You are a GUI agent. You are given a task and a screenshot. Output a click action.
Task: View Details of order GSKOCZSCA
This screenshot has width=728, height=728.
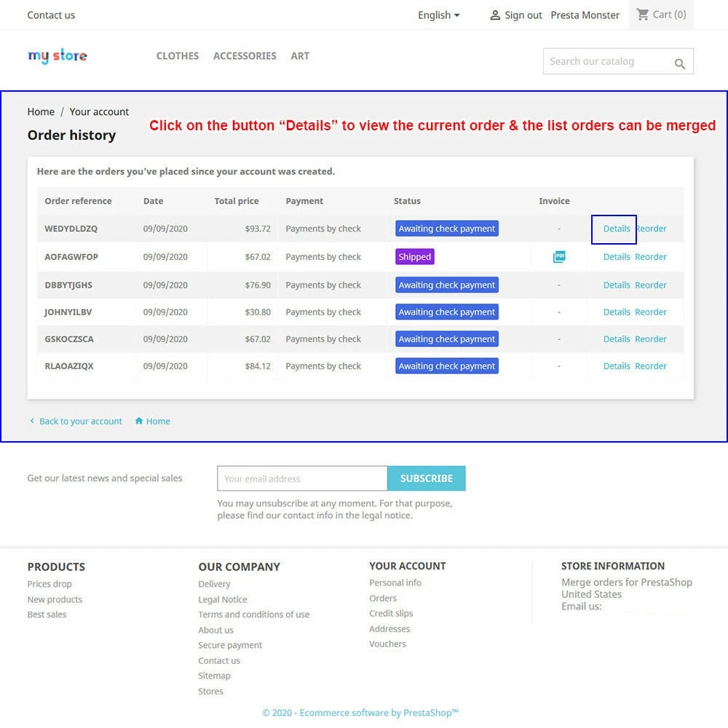click(x=617, y=339)
